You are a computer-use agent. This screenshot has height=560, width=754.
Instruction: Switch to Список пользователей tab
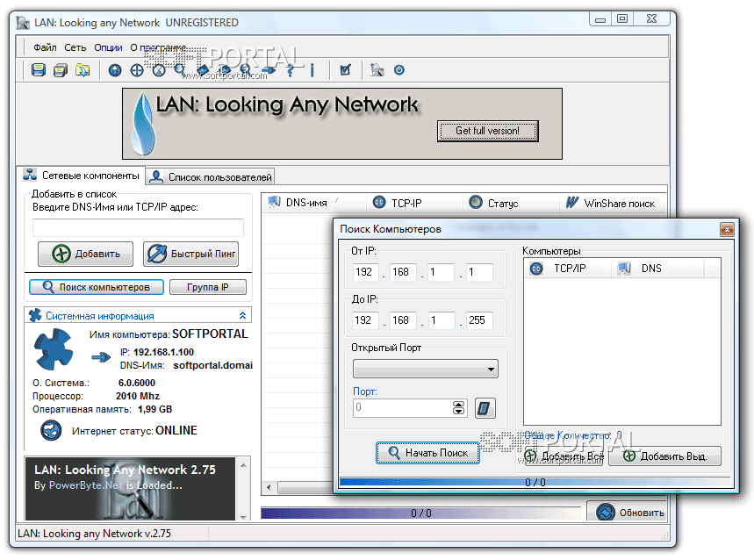[211, 177]
